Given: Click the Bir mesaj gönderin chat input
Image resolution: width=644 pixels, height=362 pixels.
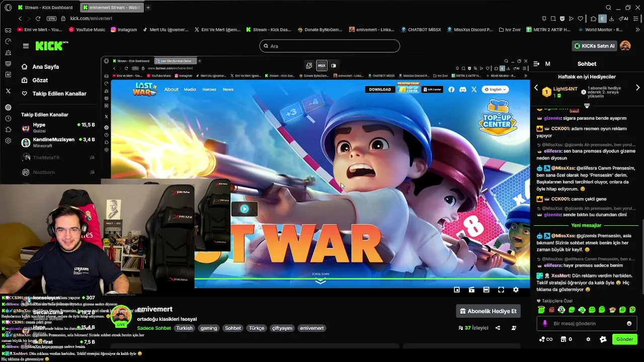Looking at the screenshot, I should (x=587, y=324).
